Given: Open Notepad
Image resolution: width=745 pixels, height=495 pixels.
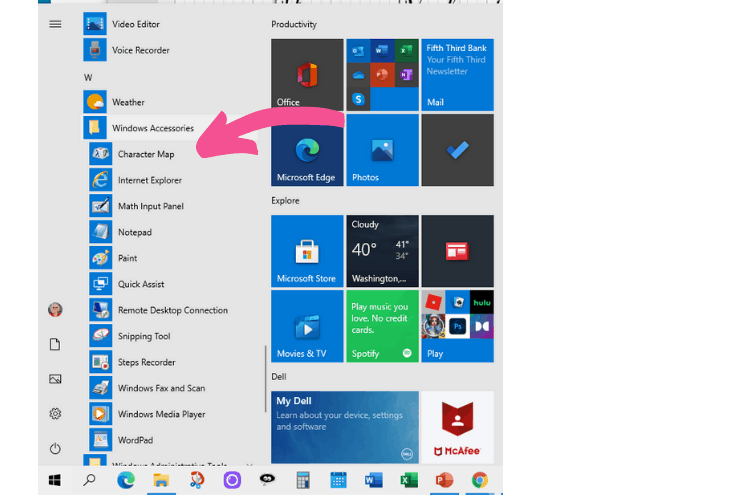Looking at the screenshot, I should [171, 232].
